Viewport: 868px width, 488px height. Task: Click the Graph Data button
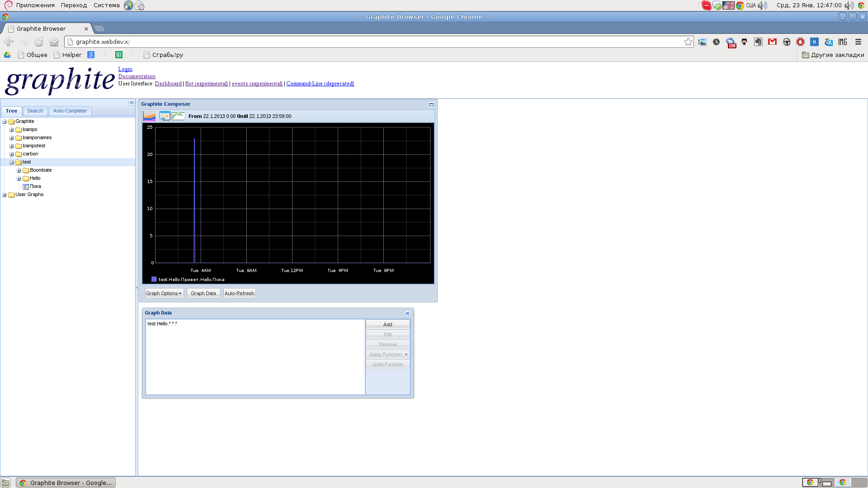pos(203,293)
